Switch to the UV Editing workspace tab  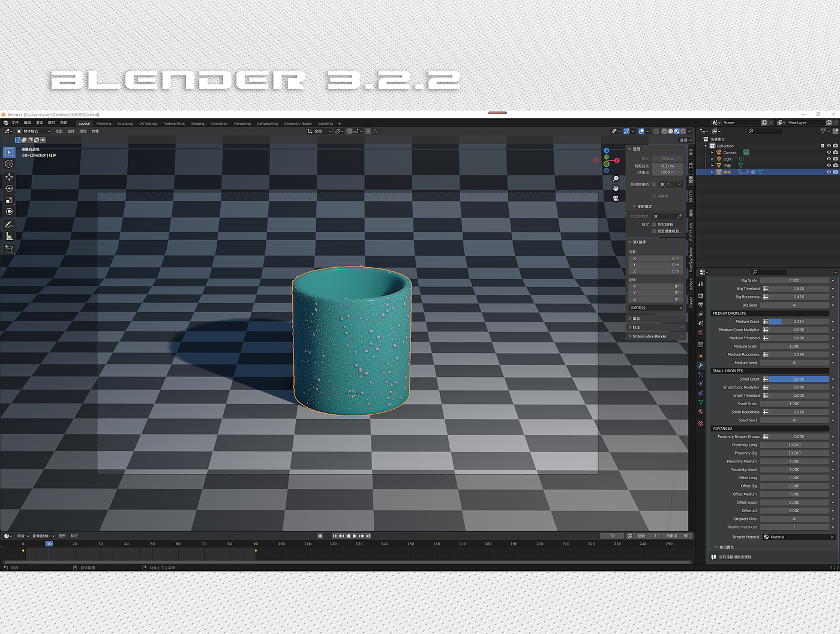[148, 124]
